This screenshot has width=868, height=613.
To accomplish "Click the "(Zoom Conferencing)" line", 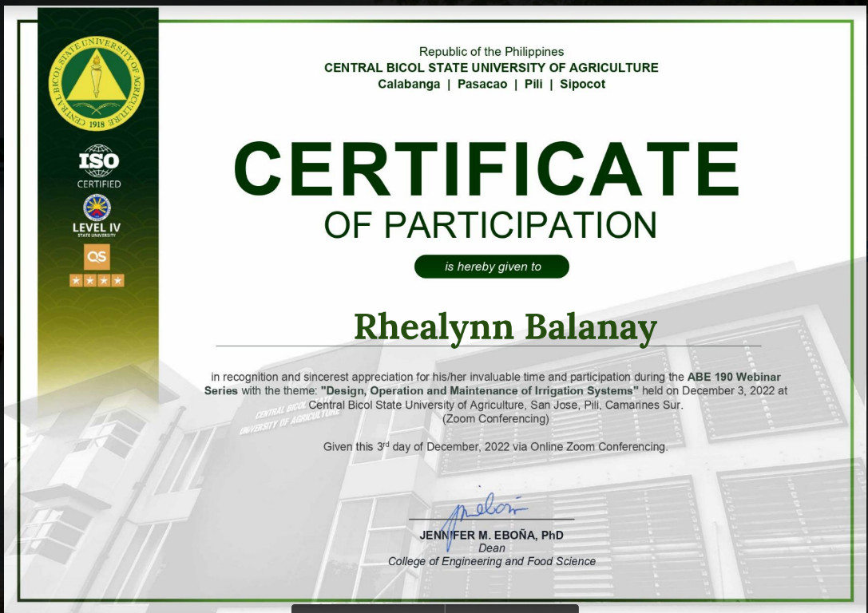I will click(x=495, y=419).
